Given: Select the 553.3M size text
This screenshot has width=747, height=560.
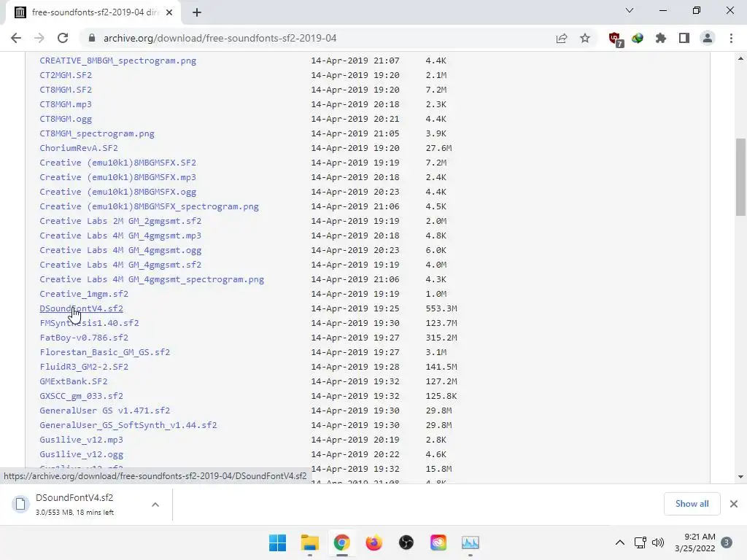Looking at the screenshot, I should [441, 308].
